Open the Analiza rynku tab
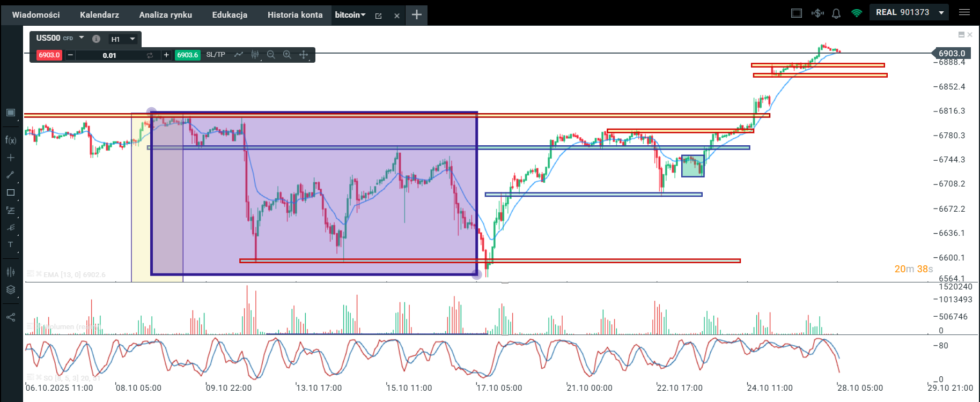The width and height of the screenshot is (980, 402). pos(165,15)
